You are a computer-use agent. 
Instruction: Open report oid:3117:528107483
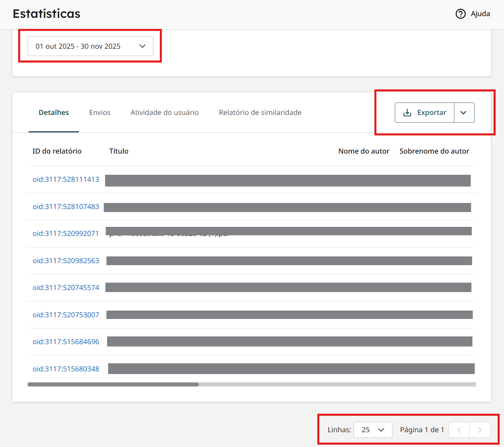click(66, 207)
